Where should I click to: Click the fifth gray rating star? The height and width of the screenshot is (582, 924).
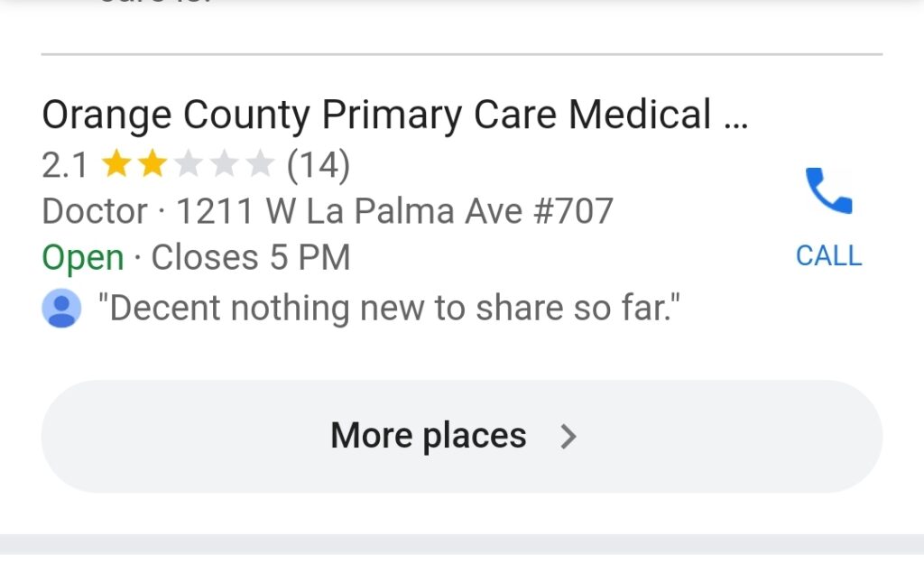[260, 165]
